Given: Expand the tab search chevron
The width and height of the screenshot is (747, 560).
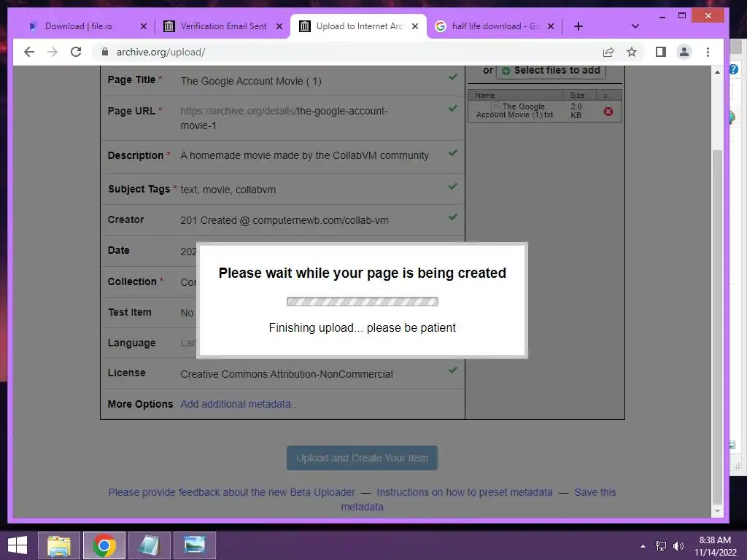Looking at the screenshot, I should click(635, 26).
